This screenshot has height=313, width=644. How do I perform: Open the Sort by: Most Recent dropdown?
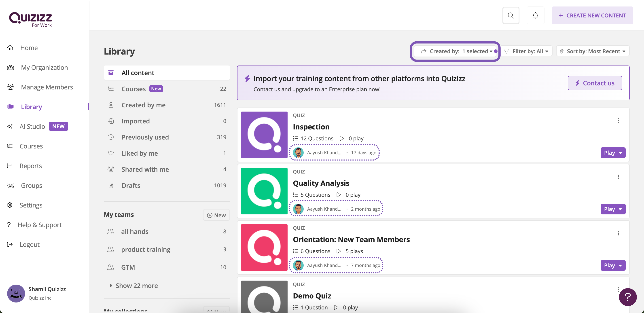[592, 51]
